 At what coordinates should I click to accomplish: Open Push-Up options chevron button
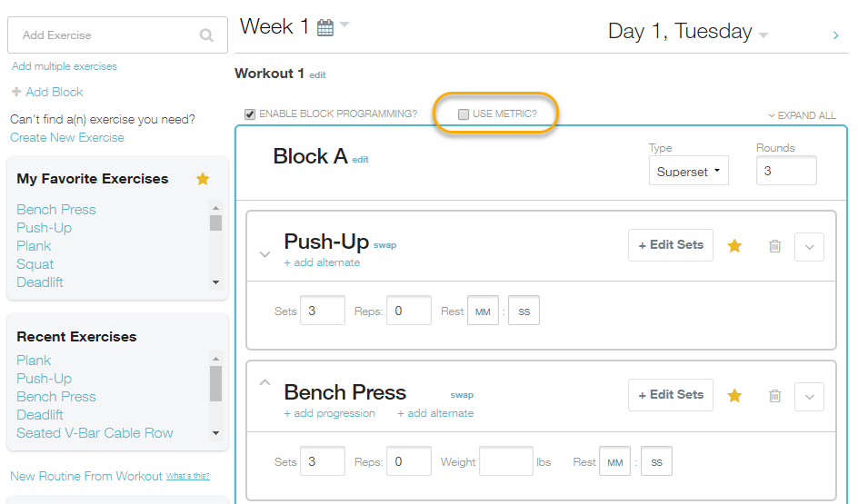click(809, 246)
